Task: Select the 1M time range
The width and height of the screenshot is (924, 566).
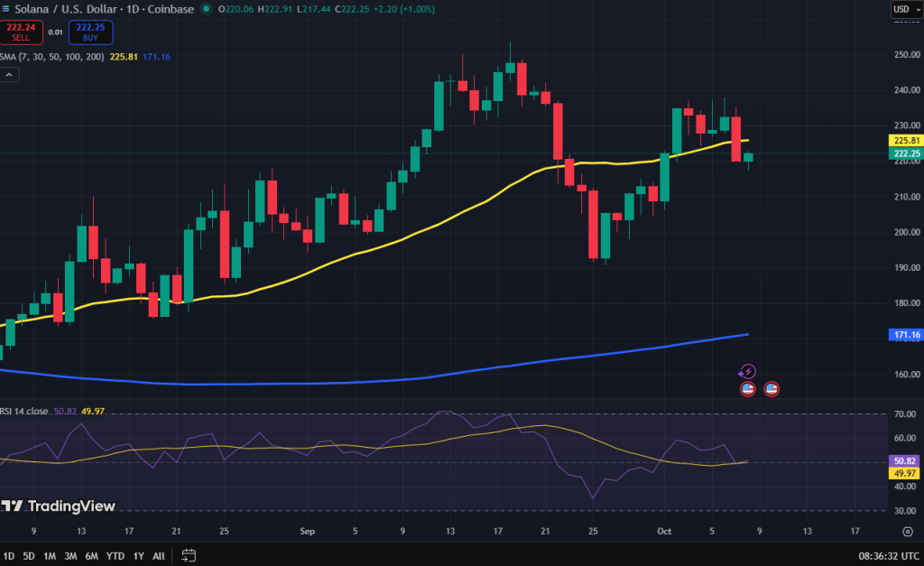Action: (51, 555)
